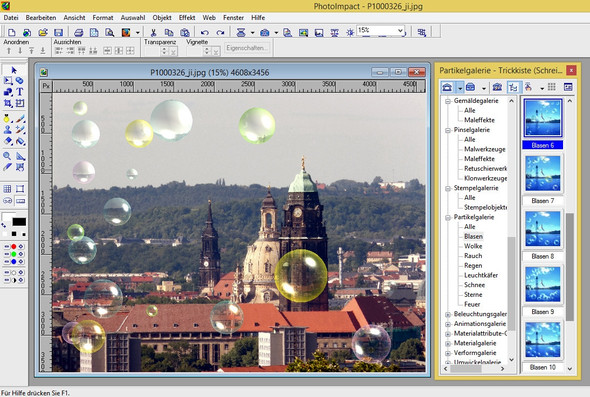Select the Blasen 7 thumbnail

543,173
